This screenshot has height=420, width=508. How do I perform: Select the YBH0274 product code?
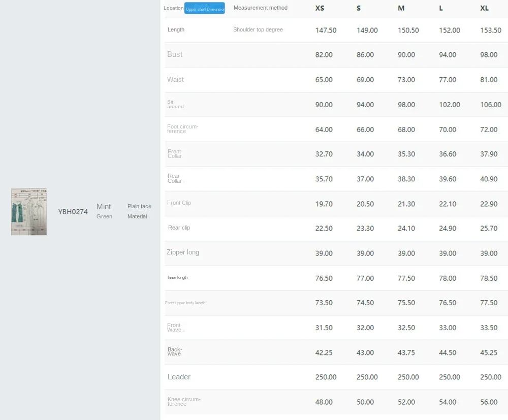pyautogui.click(x=73, y=212)
